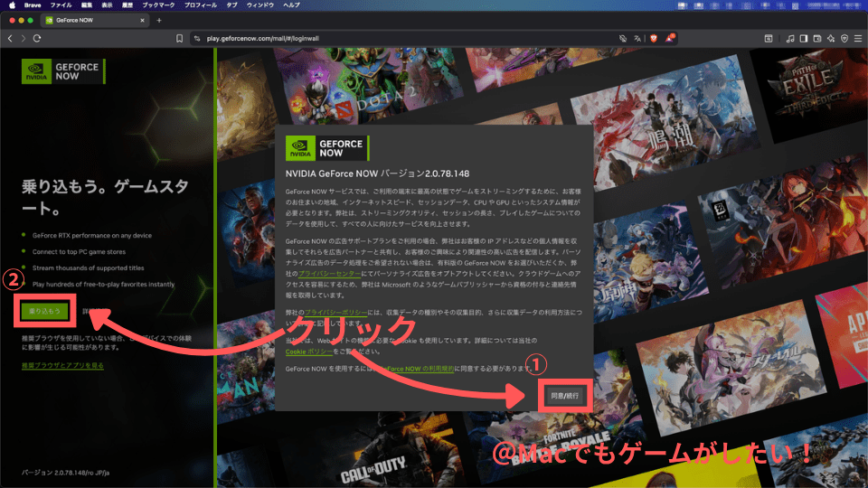Click the 同意/続行 button in dialog

coord(565,395)
